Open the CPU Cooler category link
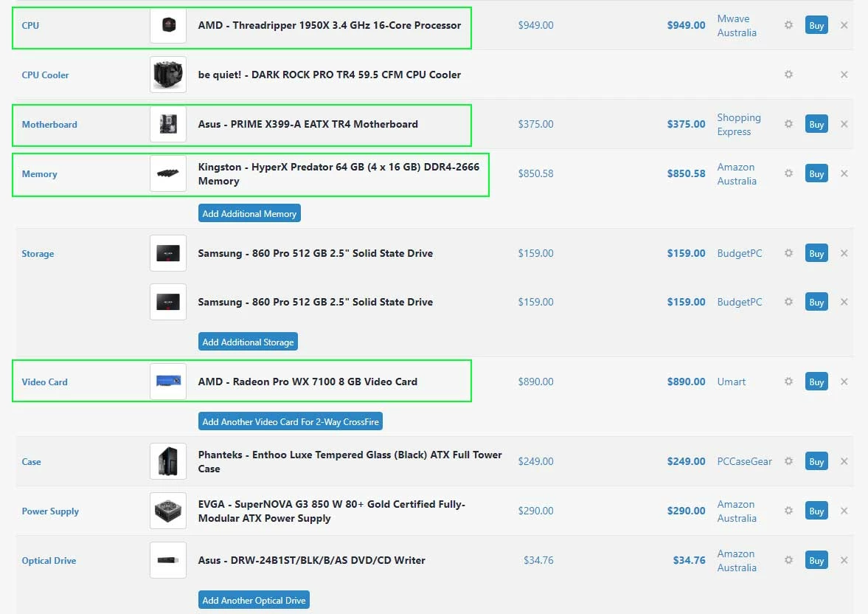The height and width of the screenshot is (614, 868). 46,75
